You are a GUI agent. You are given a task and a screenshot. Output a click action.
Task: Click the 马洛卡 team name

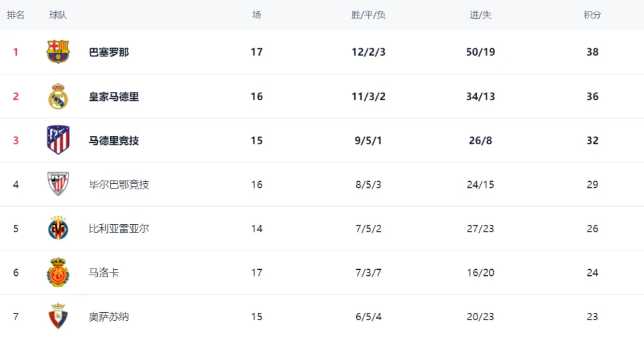[104, 273]
